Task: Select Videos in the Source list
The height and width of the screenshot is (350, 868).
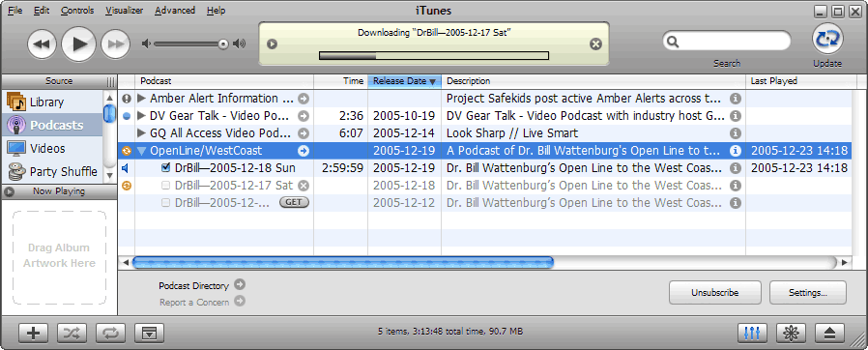Action: pos(52,149)
